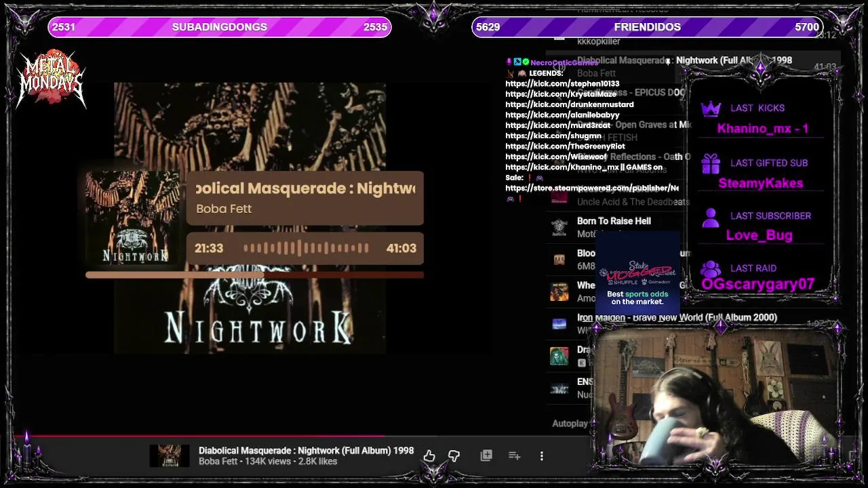The height and width of the screenshot is (488, 868).
Task: Play Iron Maiden - Brave New World from the queue
Action: coord(677,317)
